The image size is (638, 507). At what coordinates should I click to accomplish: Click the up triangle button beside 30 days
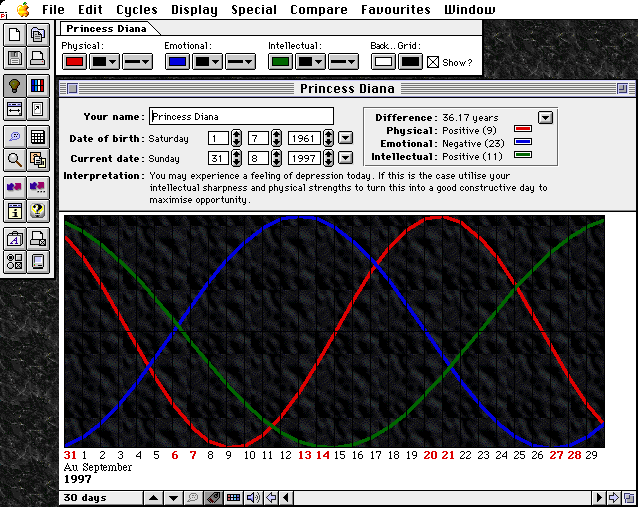(153, 498)
